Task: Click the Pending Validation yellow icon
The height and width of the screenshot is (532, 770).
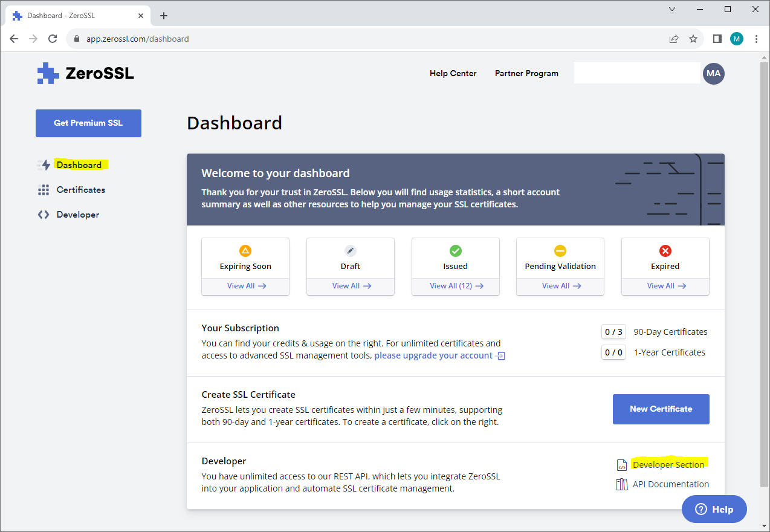Action: pos(560,250)
